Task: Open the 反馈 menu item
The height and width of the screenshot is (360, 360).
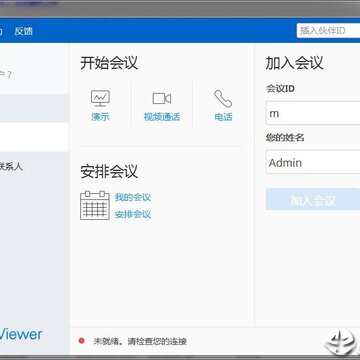Action: (x=24, y=31)
